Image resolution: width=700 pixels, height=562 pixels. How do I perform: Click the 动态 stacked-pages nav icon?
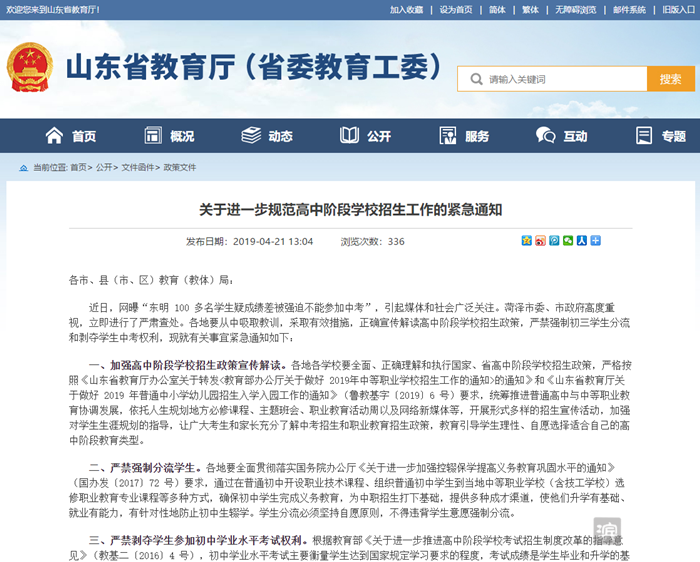pyautogui.click(x=251, y=135)
